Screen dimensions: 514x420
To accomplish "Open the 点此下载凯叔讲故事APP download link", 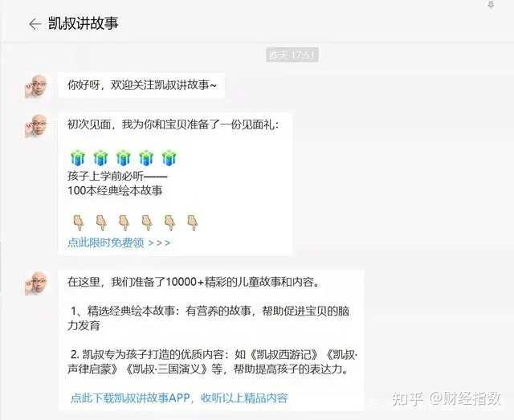I will tap(179, 398).
